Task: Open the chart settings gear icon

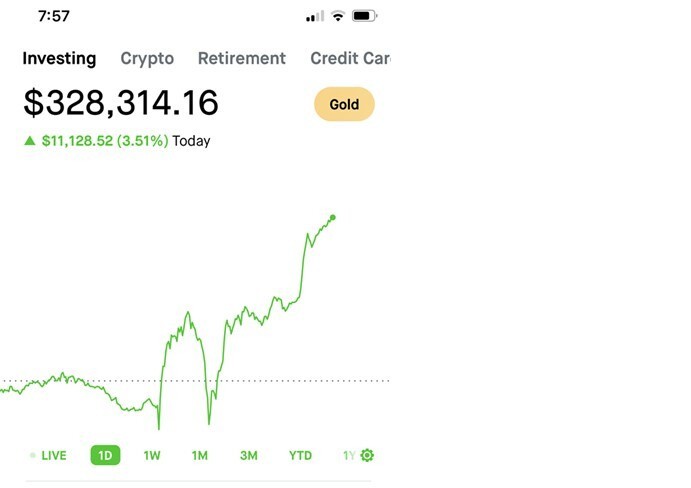Action: 367,455
